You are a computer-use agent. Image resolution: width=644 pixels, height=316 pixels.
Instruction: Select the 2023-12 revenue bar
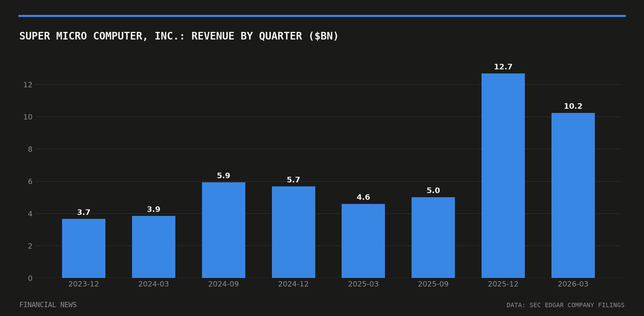[x=84, y=248]
